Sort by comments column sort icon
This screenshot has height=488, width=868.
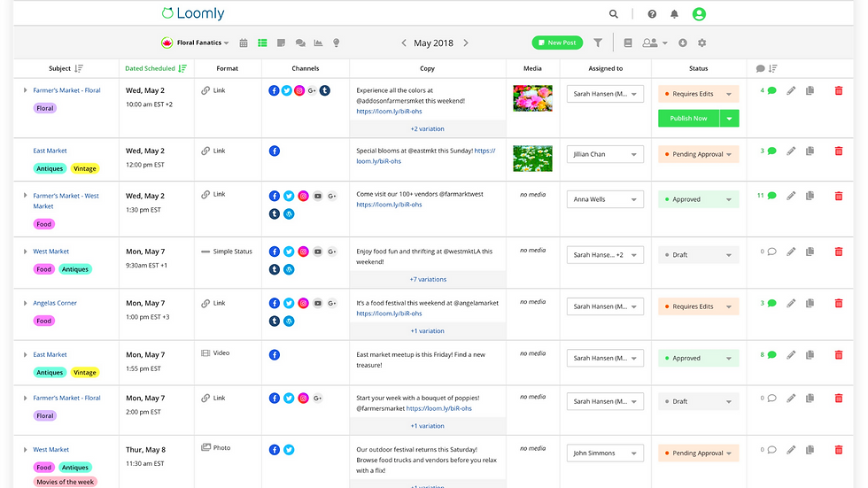pos(772,68)
